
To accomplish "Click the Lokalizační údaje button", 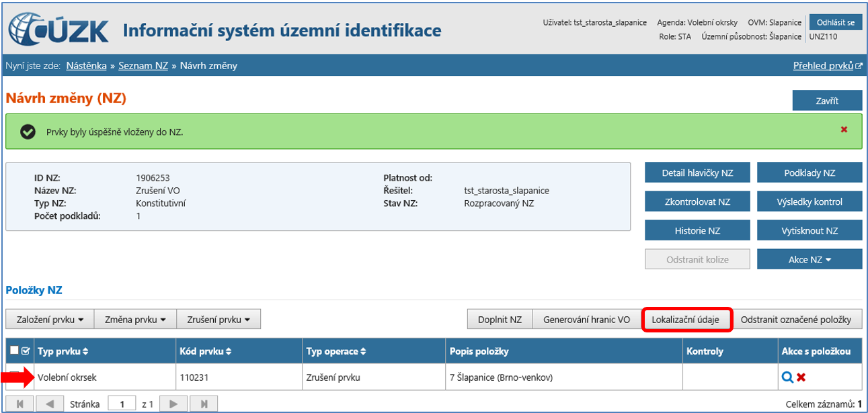I will [685, 320].
